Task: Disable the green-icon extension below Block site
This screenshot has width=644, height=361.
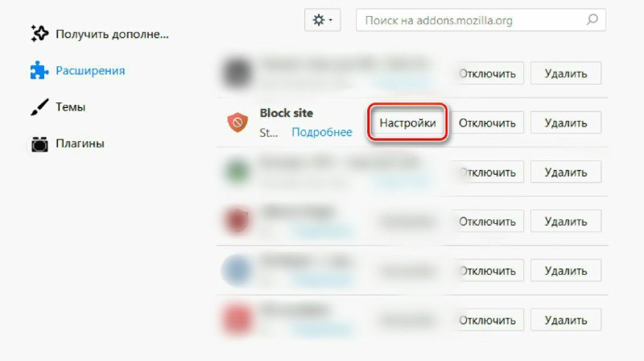Action: (x=487, y=172)
